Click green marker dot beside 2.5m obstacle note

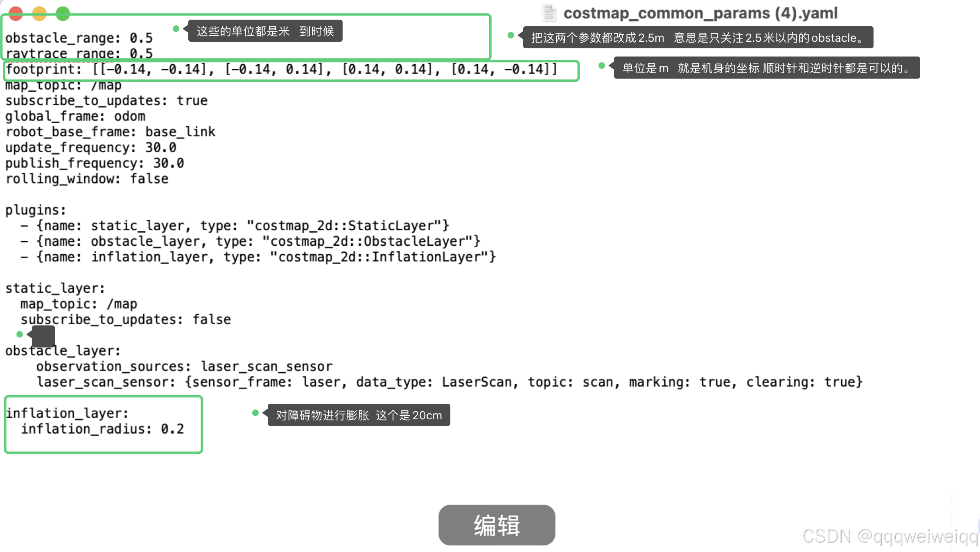click(x=511, y=35)
